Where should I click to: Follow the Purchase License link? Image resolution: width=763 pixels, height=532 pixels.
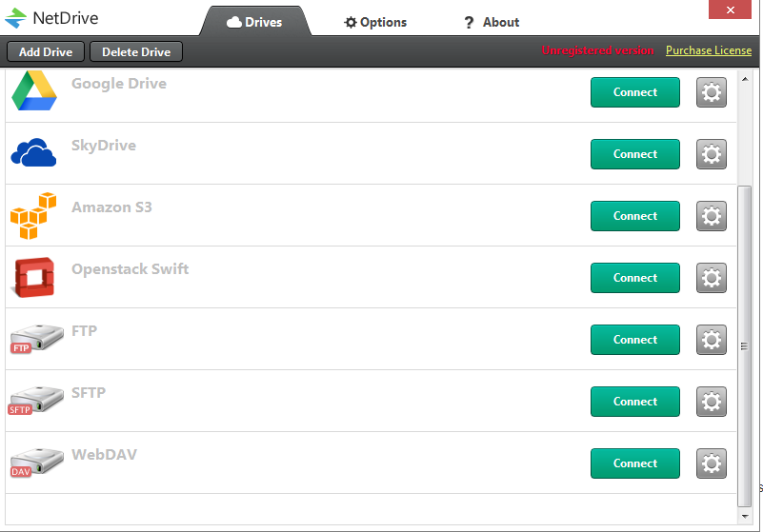pyautogui.click(x=708, y=50)
